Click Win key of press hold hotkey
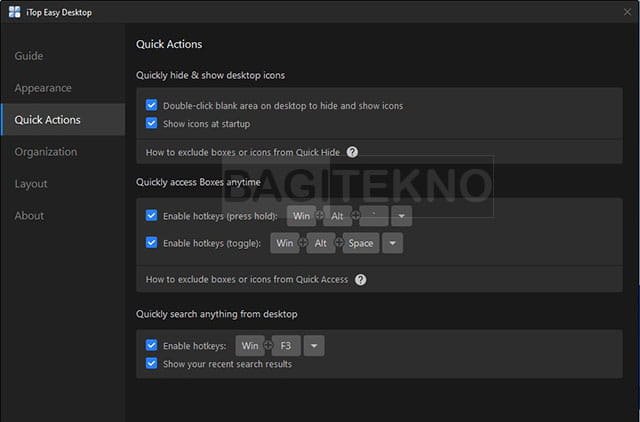 pos(301,216)
